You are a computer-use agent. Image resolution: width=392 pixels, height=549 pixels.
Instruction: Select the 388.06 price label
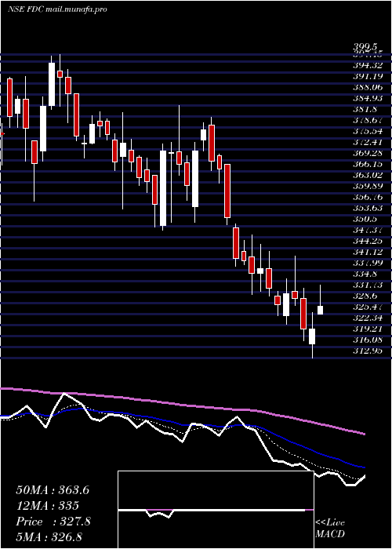coord(368,87)
